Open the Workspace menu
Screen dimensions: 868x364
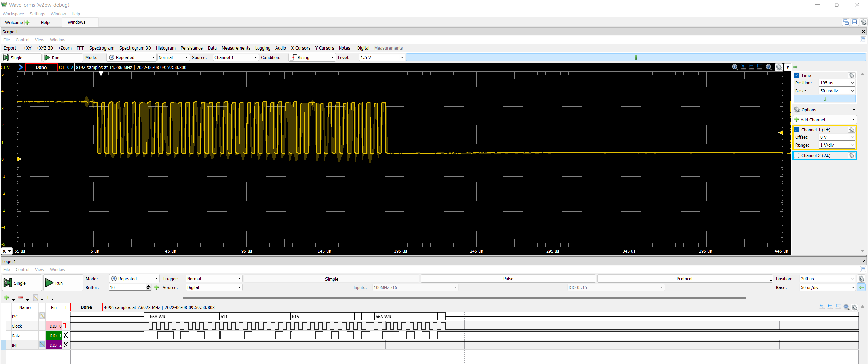tap(13, 14)
